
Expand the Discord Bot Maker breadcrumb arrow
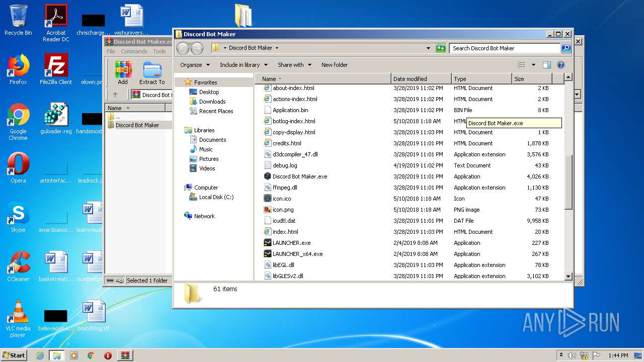click(277, 48)
